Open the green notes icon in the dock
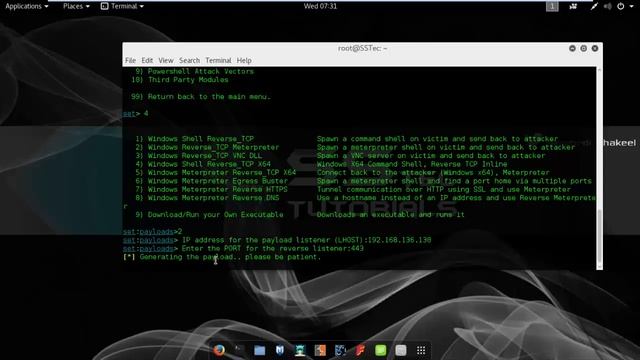Screen dimensions: 640x360 [x=380, y=350]
